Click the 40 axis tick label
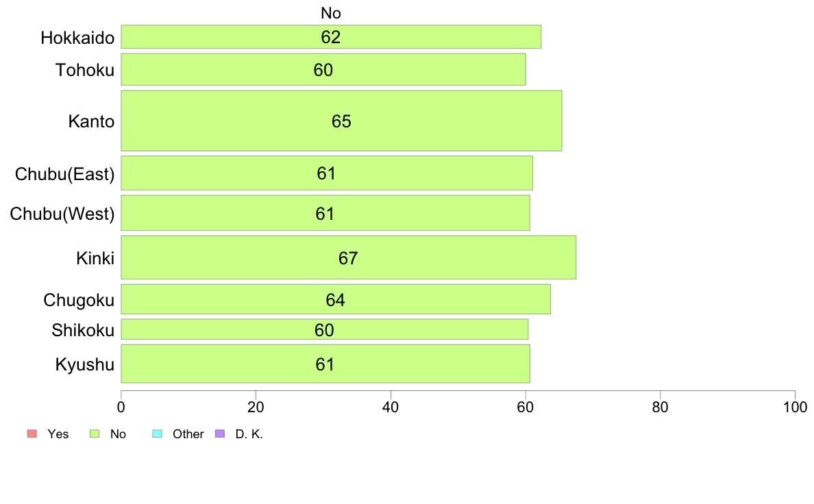The width and height of the screenshot is (814, 504). coord(391,407)
